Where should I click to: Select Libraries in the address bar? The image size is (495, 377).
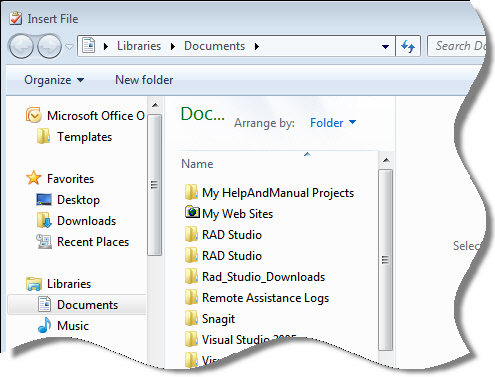[139, 46]
